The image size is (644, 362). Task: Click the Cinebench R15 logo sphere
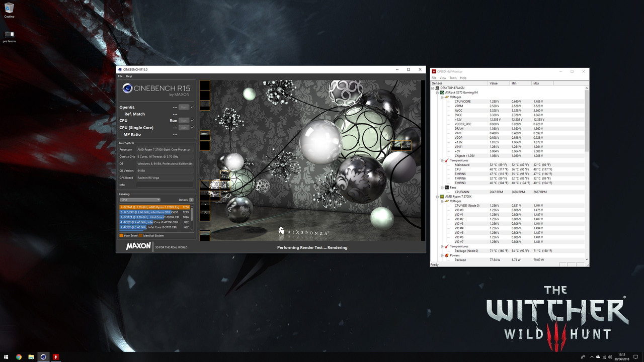click(x=127, y=88)
